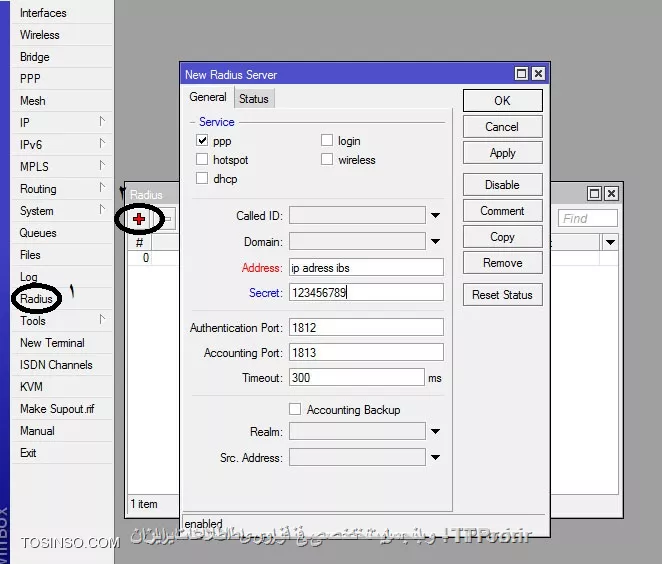Click the Reset Status button

coord(502,295)
